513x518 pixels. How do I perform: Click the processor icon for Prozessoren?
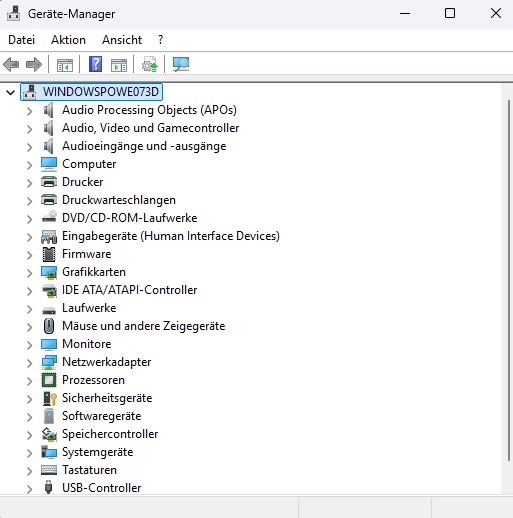click(x=49, y=380)
